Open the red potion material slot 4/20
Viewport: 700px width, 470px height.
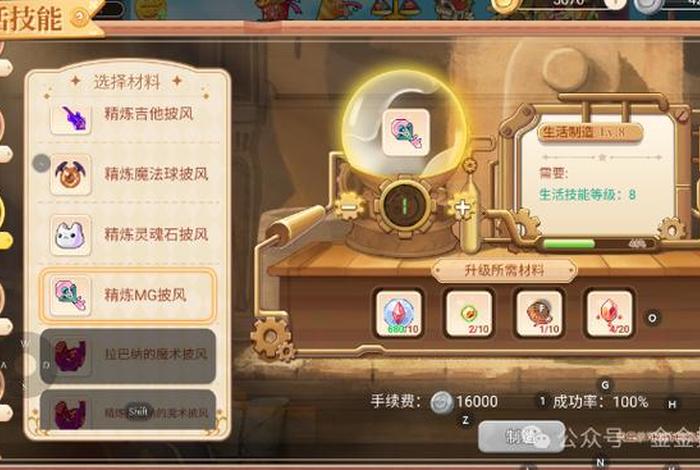pos(609,313)
